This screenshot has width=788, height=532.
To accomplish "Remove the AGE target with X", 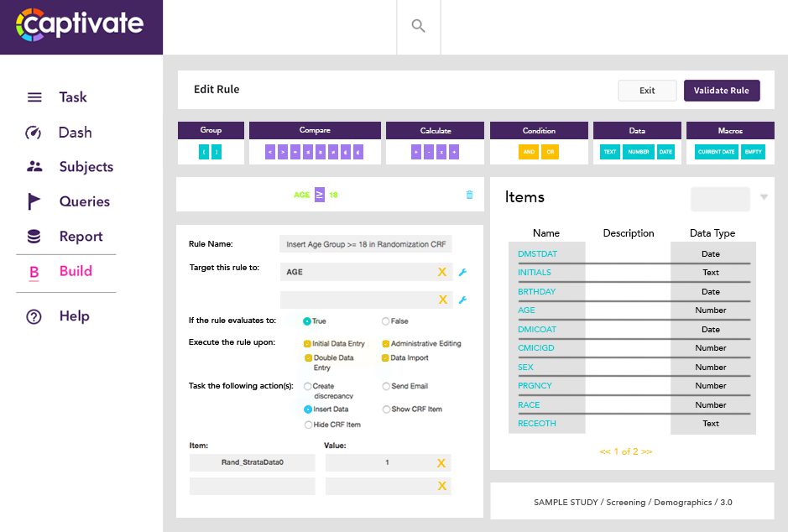I will tap(441, 272).
